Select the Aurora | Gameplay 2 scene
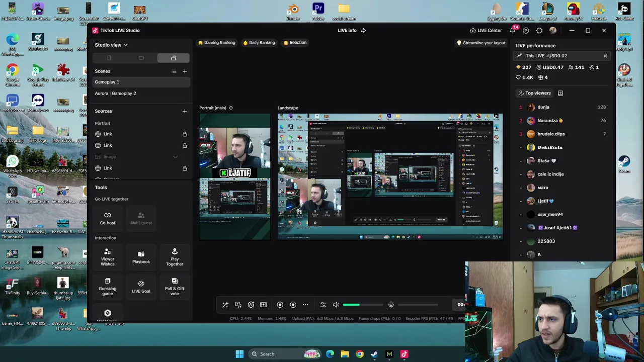Image resolution: width=644 pixels, height=362 pixels. [141, 93]
